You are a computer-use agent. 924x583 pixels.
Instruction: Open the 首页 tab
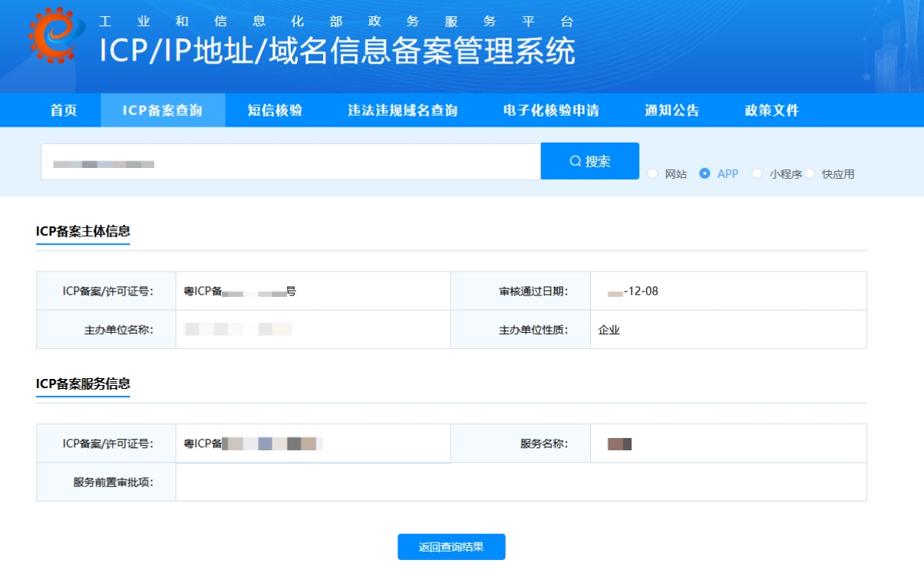coord(64,110)
